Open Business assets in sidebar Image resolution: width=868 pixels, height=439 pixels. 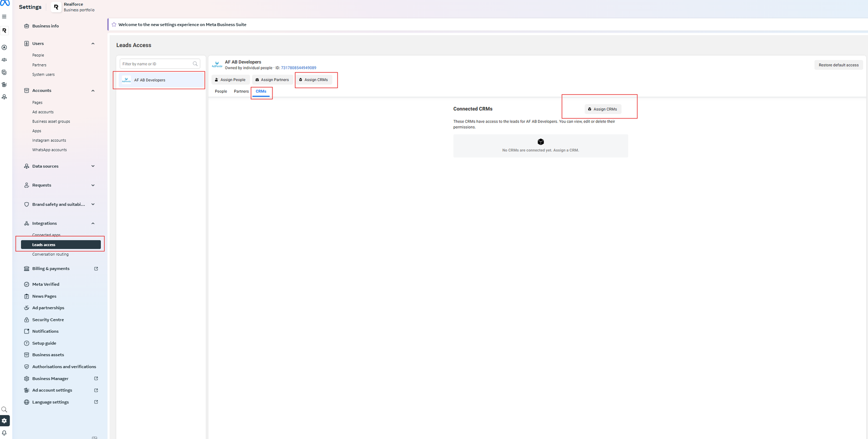[x=48, y=355]
